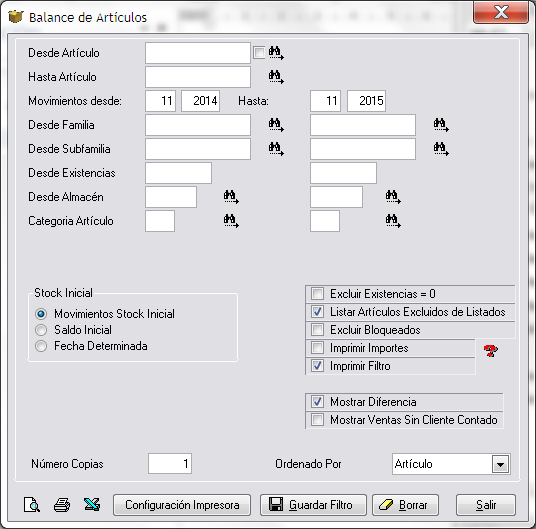536x529 pixels.
Task: Select the Saldo Inicial radio button
Action: (x=41, y=330)
